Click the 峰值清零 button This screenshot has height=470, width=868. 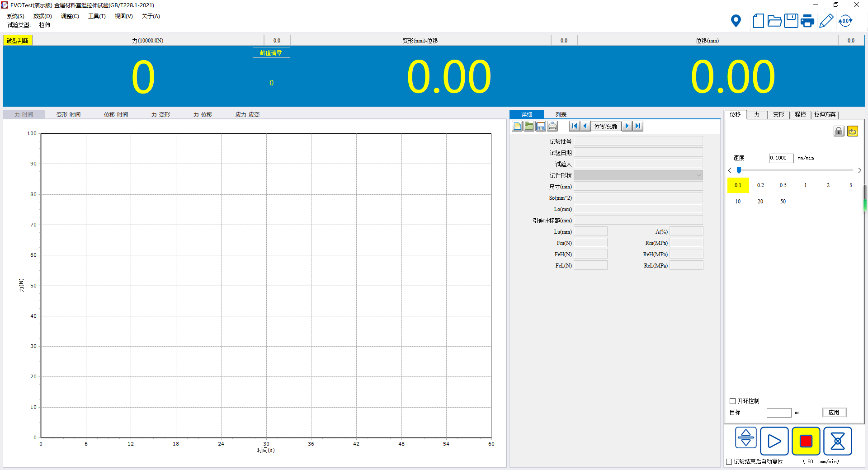[x=271, y=53]
